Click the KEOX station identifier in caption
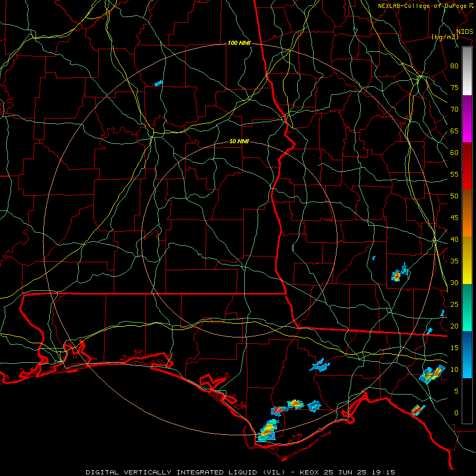 (x=309, y=472)
